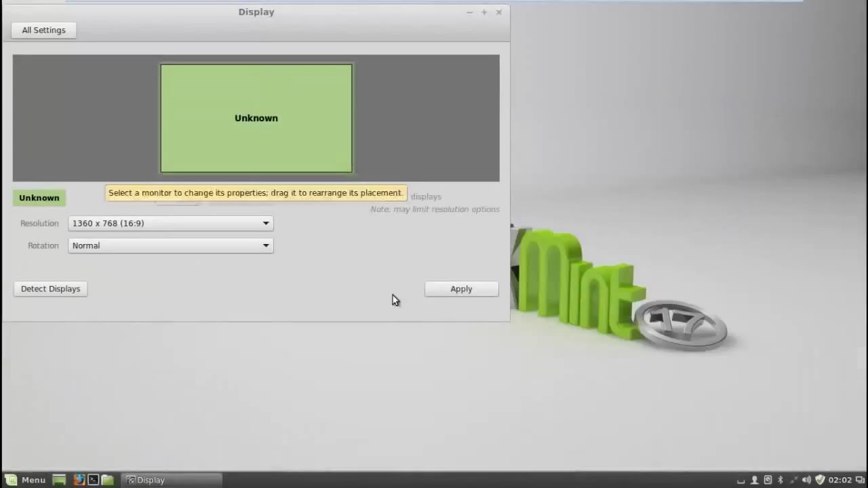Open the Resolution dropdown
The width and height of the screenshot is (868, 488).
click(171, 223)
